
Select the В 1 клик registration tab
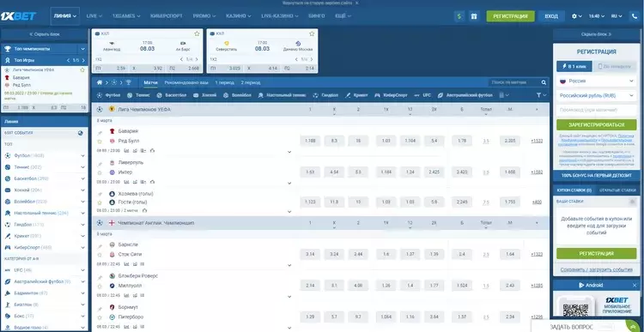tap(574, 66)
